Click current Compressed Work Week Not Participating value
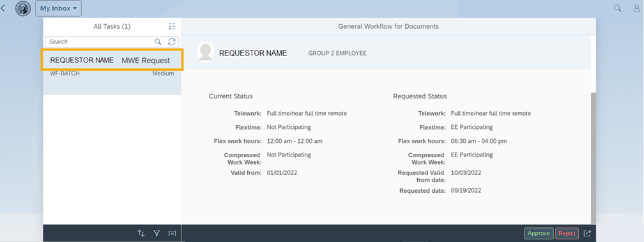 289,155
